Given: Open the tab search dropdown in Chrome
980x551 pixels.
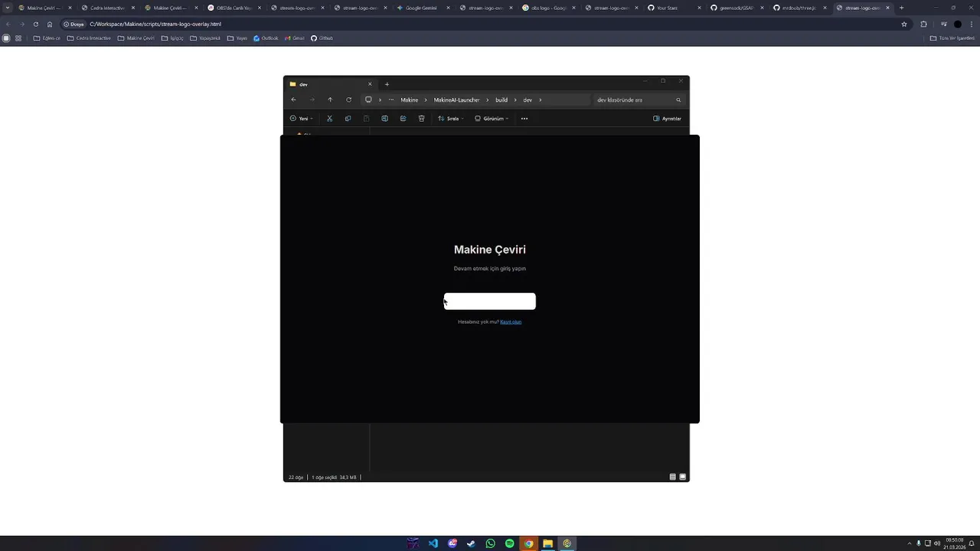Looking at the screenshot, I should [x=8, y=8].
